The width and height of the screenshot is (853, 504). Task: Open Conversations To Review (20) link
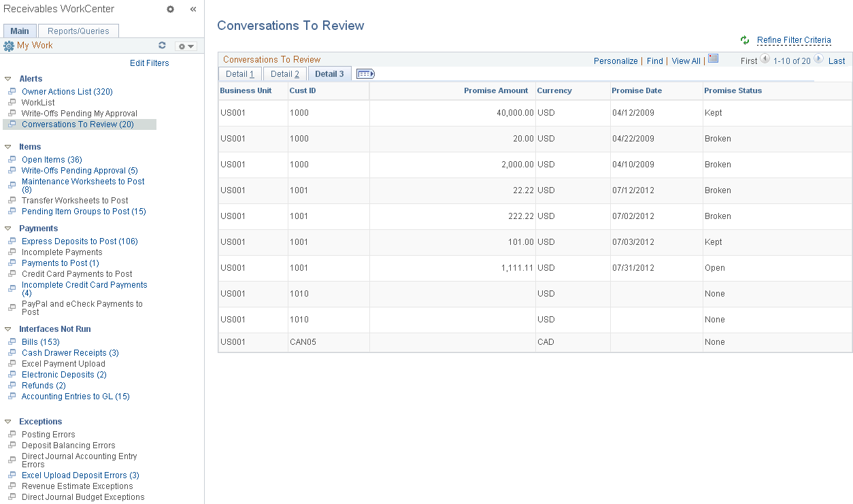pos(78,124)
